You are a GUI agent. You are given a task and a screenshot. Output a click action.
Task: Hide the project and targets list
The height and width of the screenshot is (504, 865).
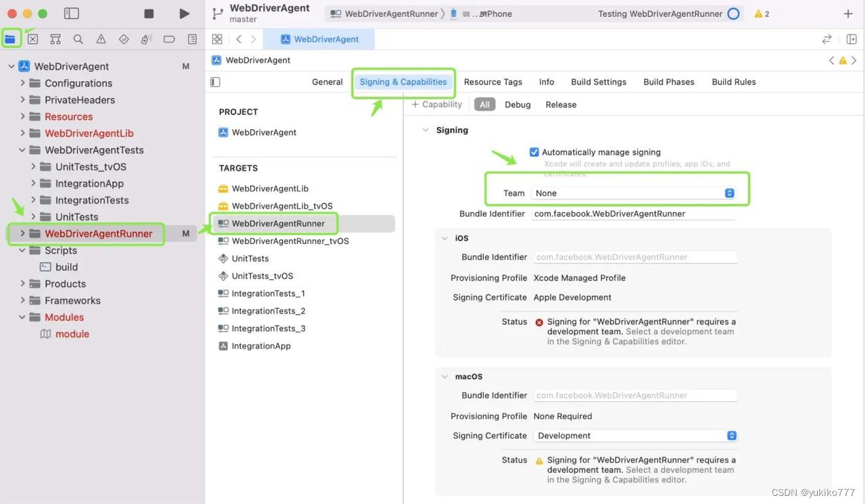(x=216, y=82)
